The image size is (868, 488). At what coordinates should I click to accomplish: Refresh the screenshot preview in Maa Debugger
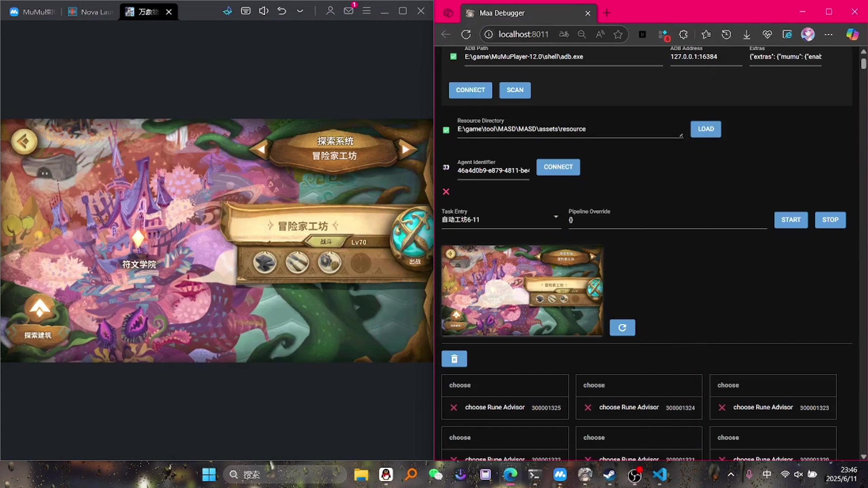pyautogui.click(x=622, y=328)
